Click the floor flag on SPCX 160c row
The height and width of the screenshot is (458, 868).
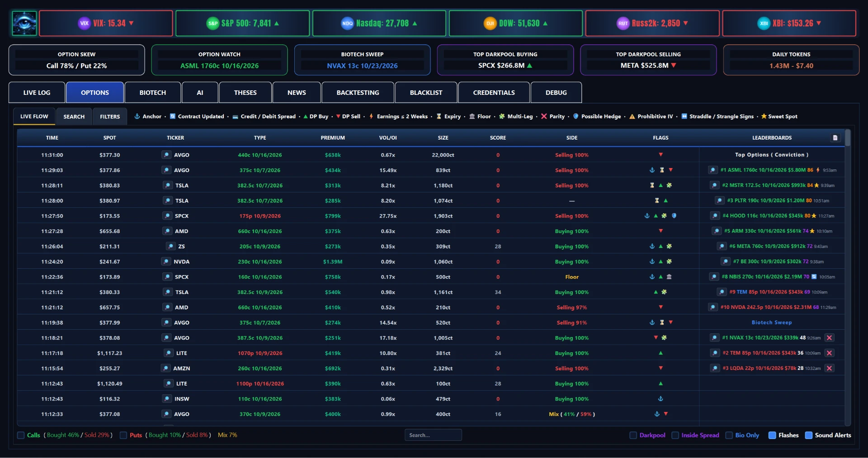[669, 277]
